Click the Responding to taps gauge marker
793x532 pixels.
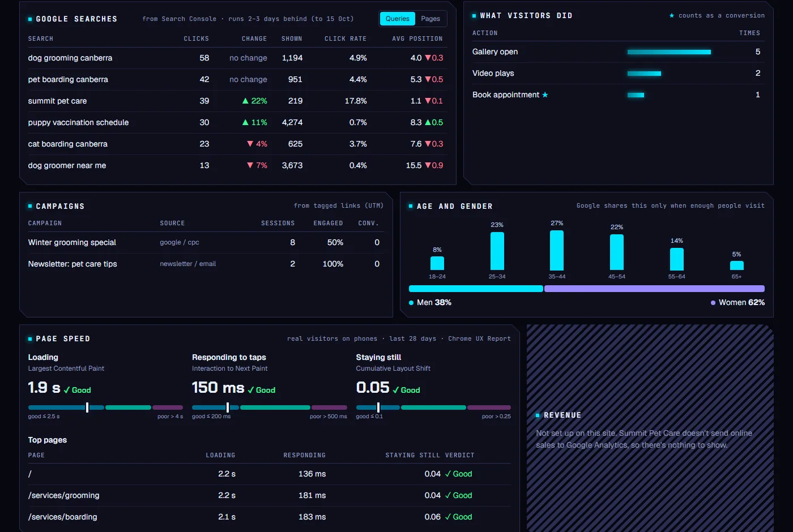coord(227,407)
